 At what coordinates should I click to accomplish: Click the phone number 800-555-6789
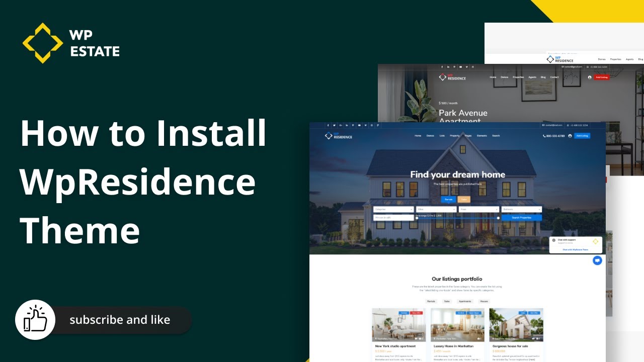click(x=554, y=136)
